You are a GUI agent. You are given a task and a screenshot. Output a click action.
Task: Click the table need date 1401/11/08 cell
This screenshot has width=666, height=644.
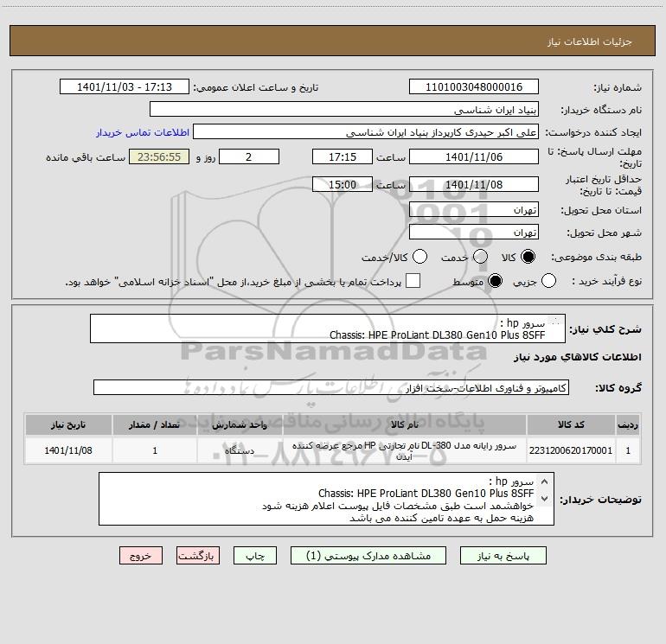coord(68,450)
